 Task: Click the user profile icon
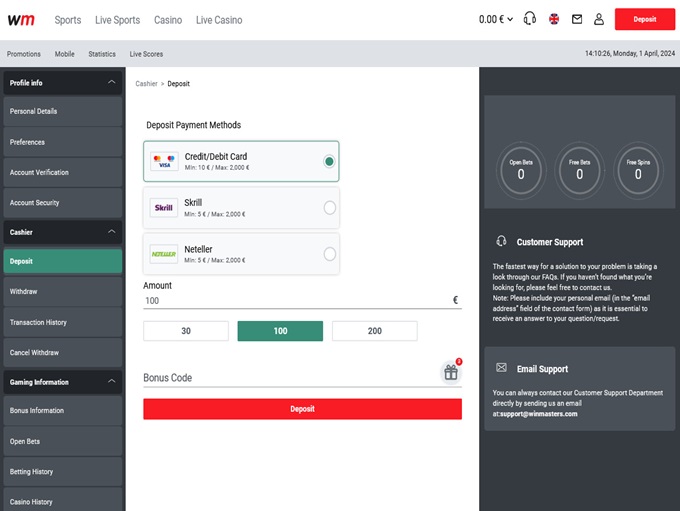(x=599, y=19)
